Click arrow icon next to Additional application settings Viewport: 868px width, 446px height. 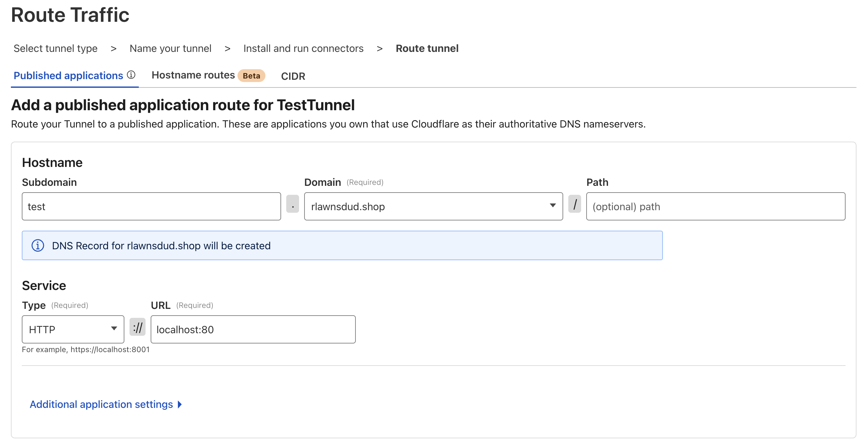(180, 404)
